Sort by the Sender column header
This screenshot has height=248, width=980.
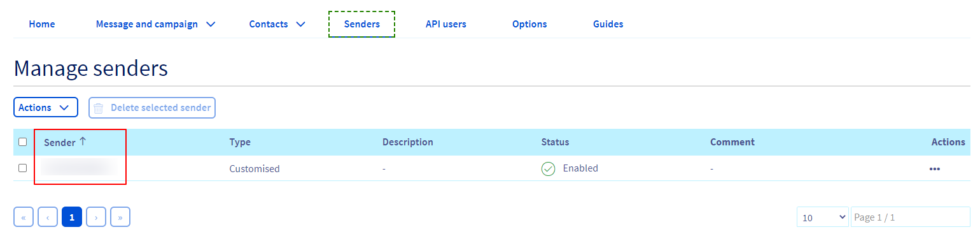[65, 142]
